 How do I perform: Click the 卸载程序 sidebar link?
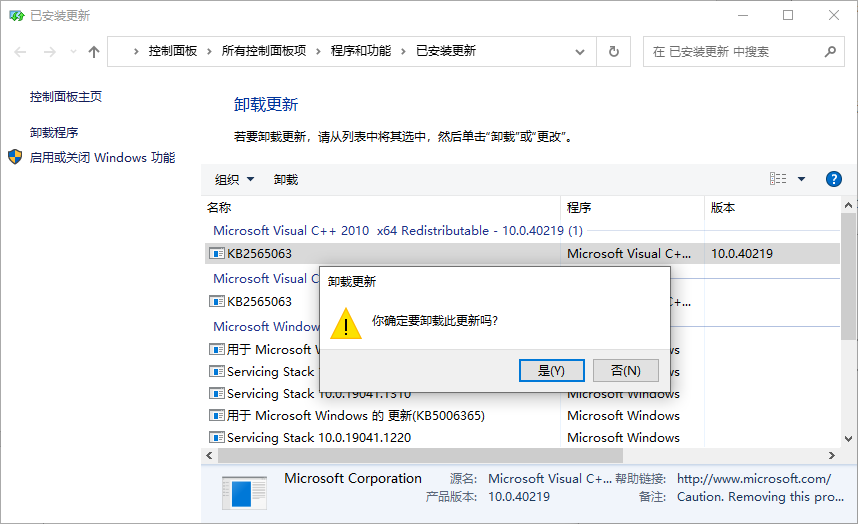pyautogui.click(x=54, y=132)
